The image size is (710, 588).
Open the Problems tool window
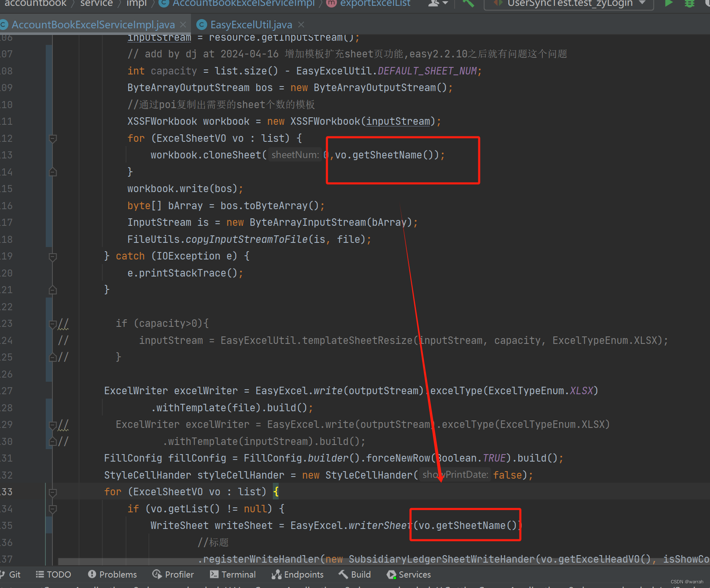coord(112,574)
